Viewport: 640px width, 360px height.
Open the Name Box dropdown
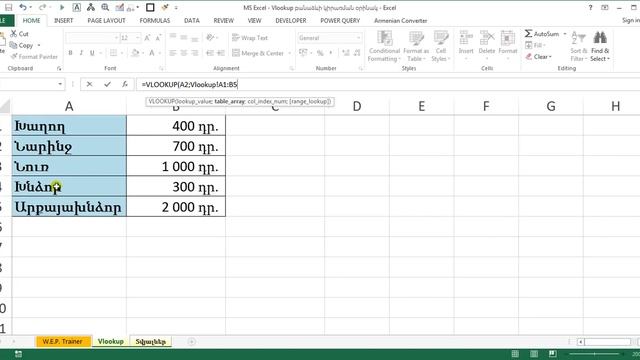coord(60,84)
